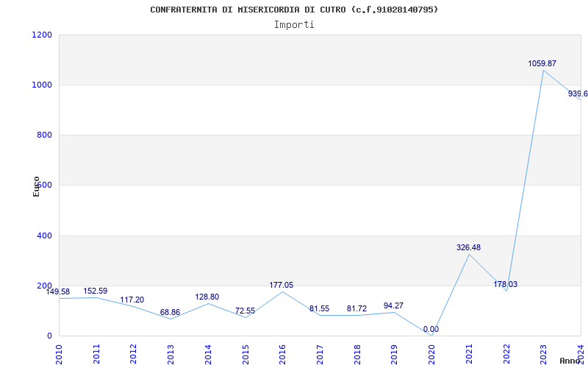Click the 2010 x-axis tick label
The image size is (588, 368).
(x=60, y=355)
